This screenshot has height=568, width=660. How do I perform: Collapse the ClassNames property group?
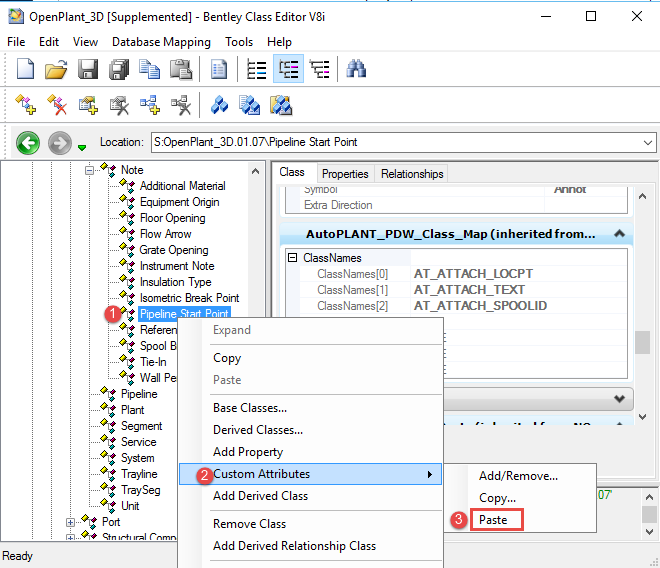click(293, 258)
